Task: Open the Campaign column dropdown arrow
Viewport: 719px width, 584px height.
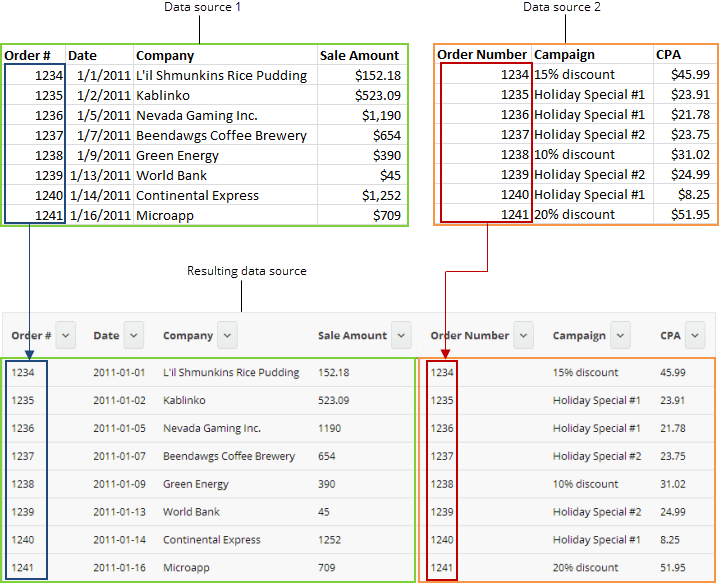Action: 620,335
